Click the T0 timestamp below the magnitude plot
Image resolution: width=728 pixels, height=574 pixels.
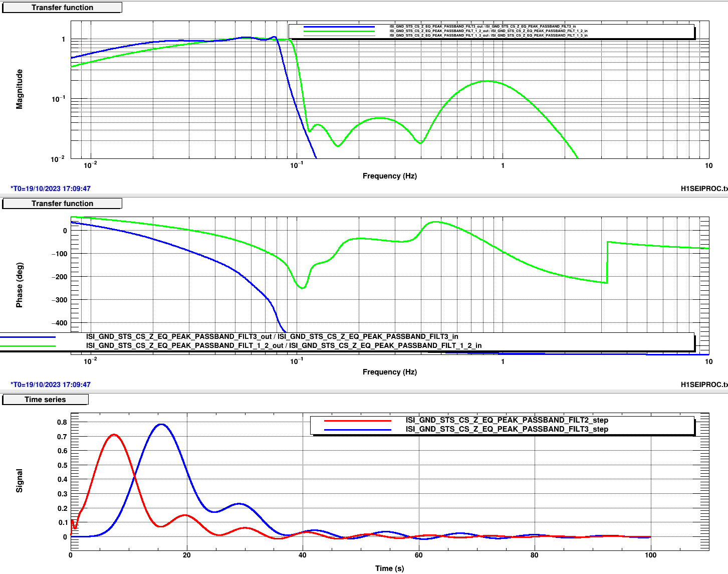click(51, 188)
